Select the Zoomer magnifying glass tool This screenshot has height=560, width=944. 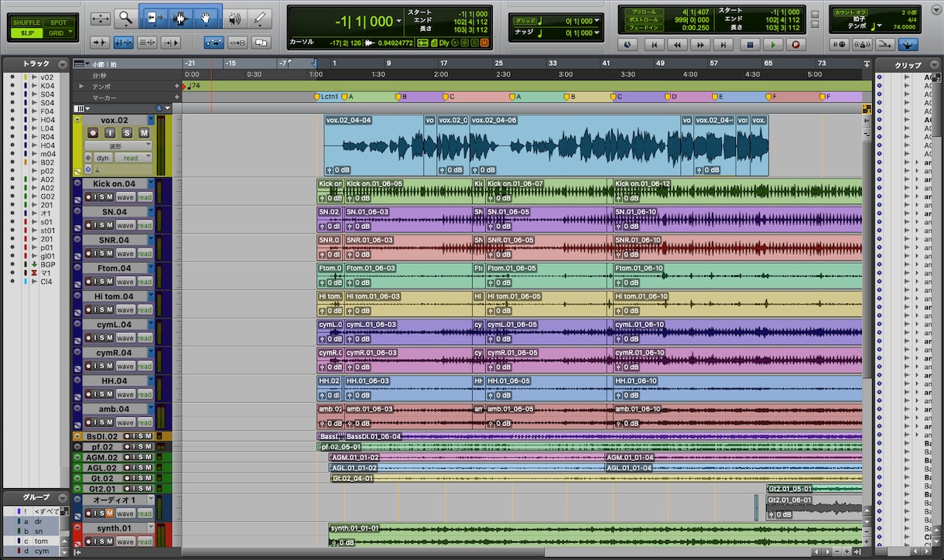tap(125, 17)
